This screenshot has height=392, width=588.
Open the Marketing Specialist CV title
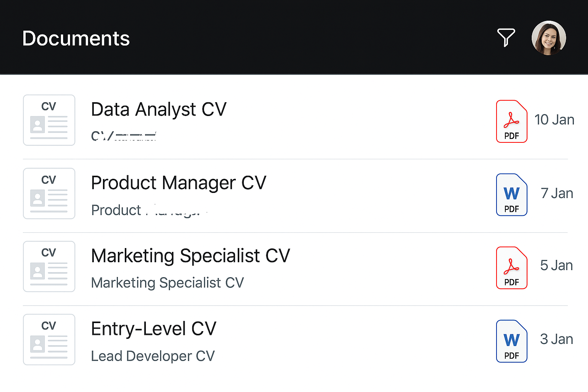[191, 256]
